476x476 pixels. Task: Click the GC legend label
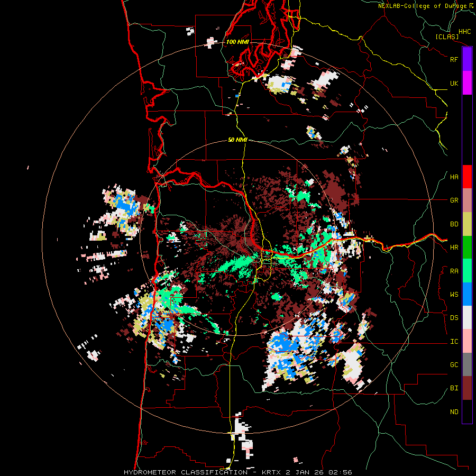pyautogui.click(x=454, y=365)
